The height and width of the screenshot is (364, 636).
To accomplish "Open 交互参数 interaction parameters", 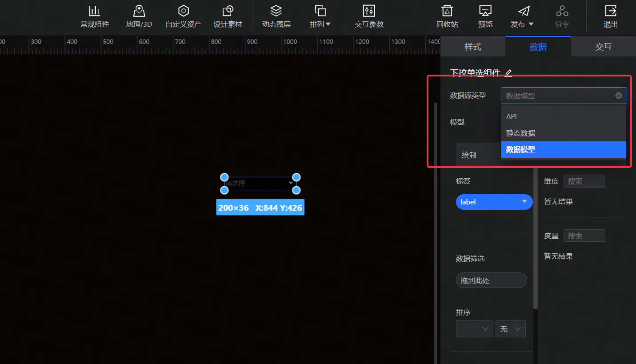I will click(x=368, y=16).
